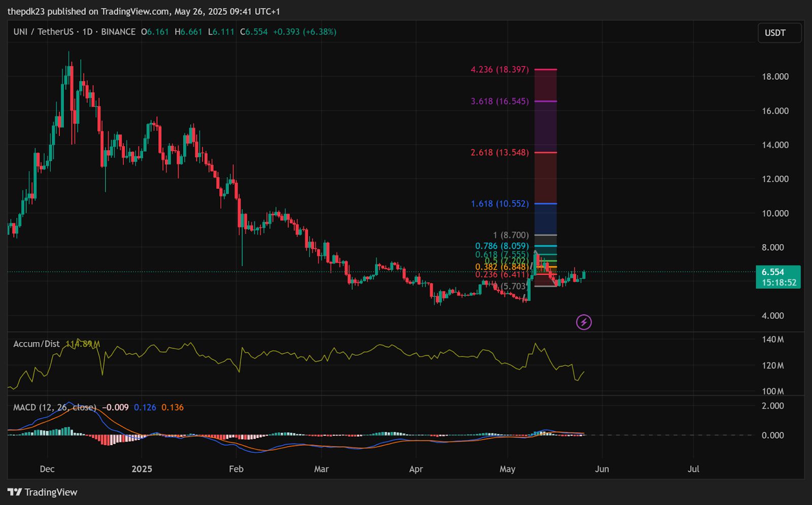Click the MACD 0.136 signal value
The height and width of the screenshot is (505, 812).
173,408
